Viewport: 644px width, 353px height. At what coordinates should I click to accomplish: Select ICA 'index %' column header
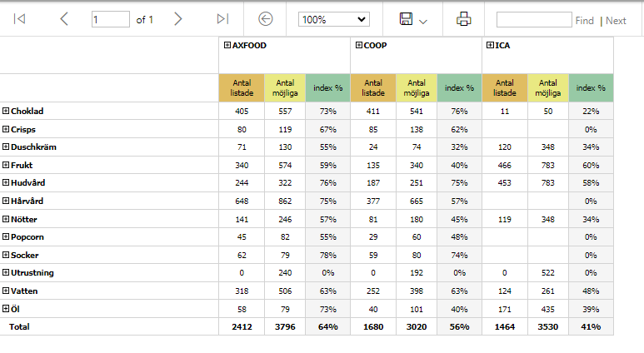tap(591, 88)
